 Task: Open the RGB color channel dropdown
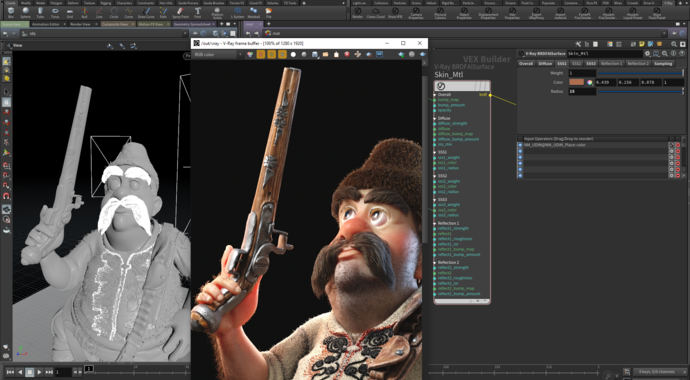click(218, 54)
